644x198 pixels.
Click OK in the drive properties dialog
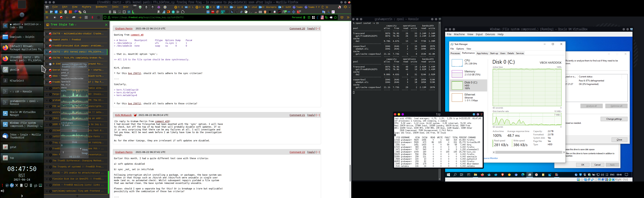coord(583,165)
